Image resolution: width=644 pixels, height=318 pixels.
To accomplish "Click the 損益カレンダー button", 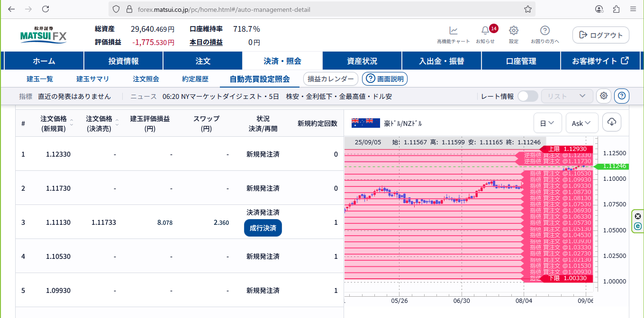I will (x=331, y=79).
